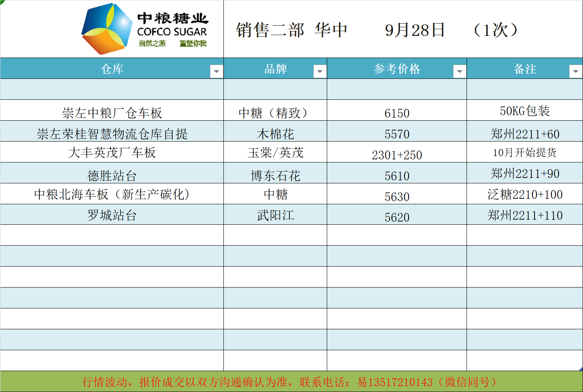Click cell 中粮北海车板（新生产碳化）
This screenshot has height=392, width=583.
click(112, 194)
